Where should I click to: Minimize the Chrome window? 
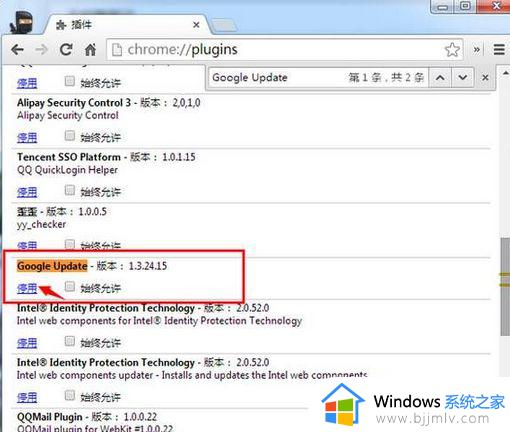[x=443, y=7]
